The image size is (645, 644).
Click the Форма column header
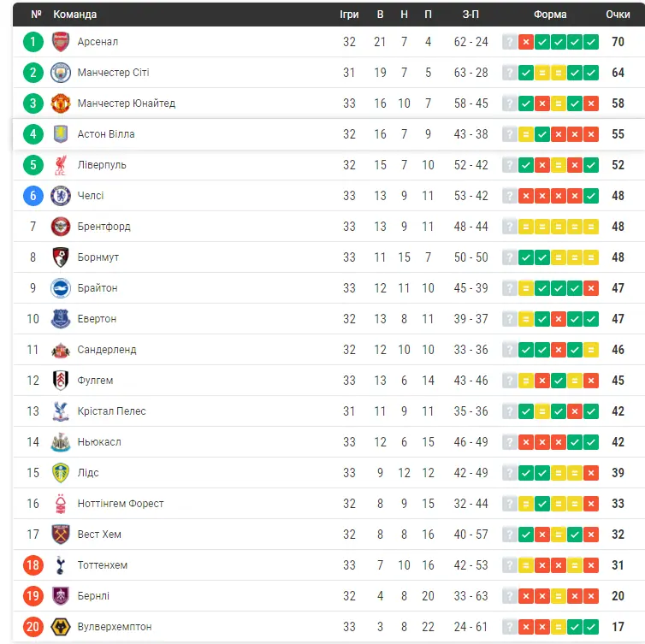(550, 15)
